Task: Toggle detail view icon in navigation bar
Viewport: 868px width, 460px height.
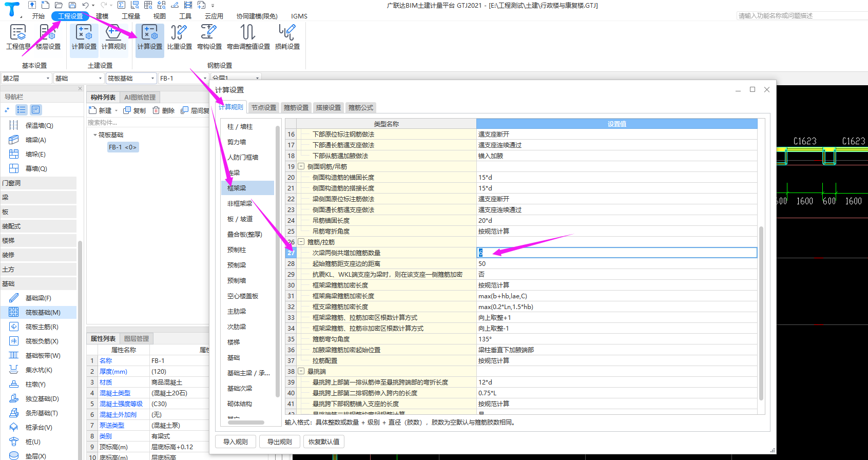Action: click(x=35, y=109)
